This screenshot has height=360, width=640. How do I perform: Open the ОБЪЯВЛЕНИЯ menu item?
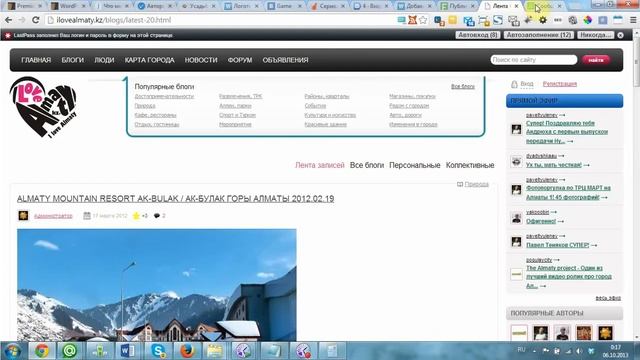285,60
